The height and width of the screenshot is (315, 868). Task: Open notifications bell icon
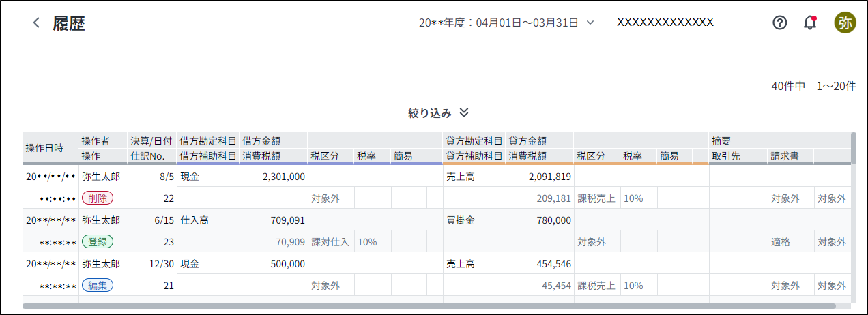(810, 22)
